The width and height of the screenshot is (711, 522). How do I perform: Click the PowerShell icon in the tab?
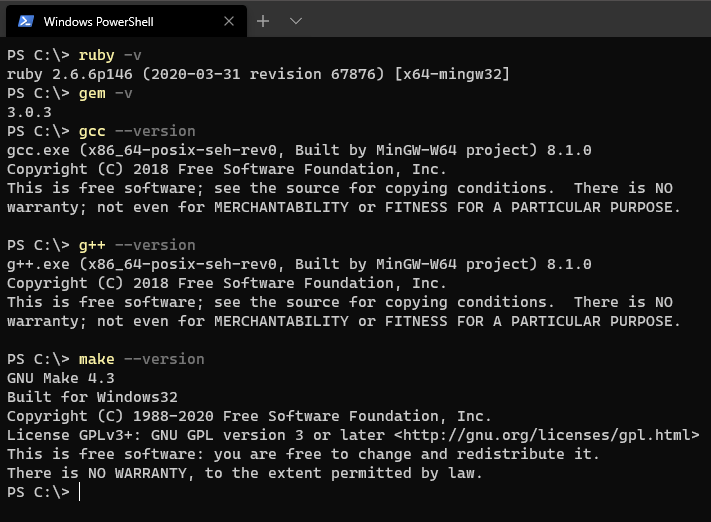pos(26,21)
